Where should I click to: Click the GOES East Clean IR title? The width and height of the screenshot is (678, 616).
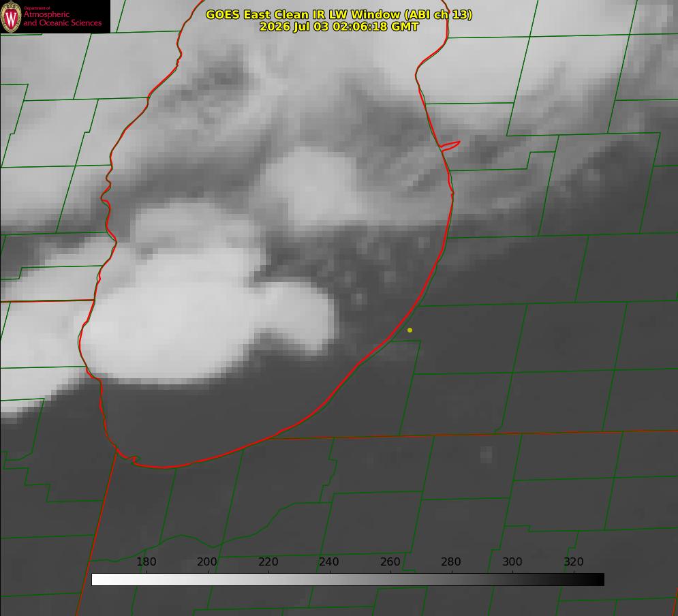tap(339, 14)
